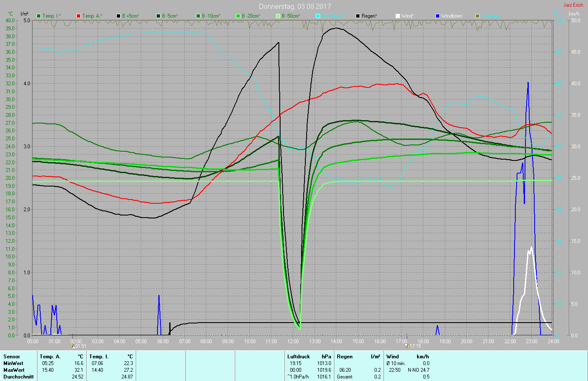Click the blue Windböen legend swatch
Viewport: 588px width, 381px height.
tap(438, 16)
